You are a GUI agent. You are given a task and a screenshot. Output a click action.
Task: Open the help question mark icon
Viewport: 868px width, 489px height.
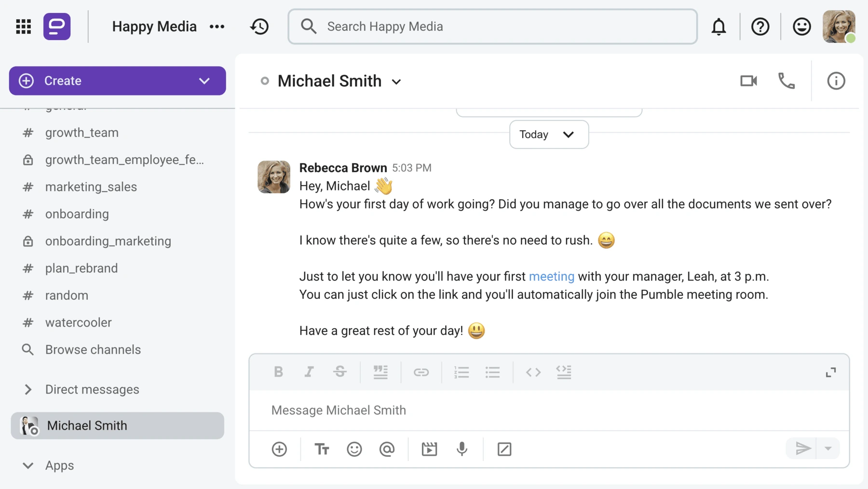pos(760,27)
